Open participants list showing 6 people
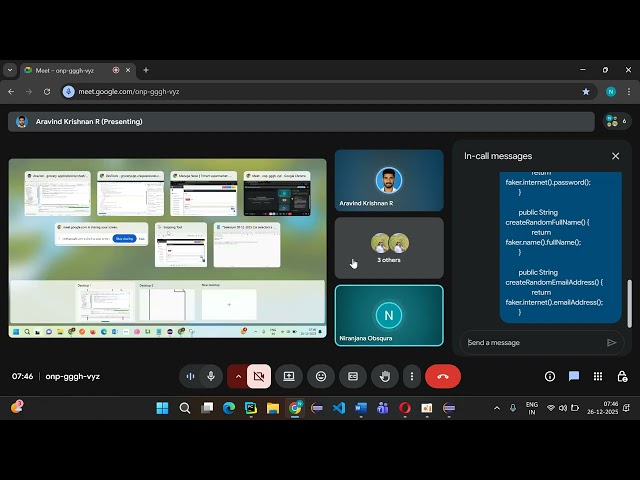This screenshot has width=640, height=480. point(617,121)
